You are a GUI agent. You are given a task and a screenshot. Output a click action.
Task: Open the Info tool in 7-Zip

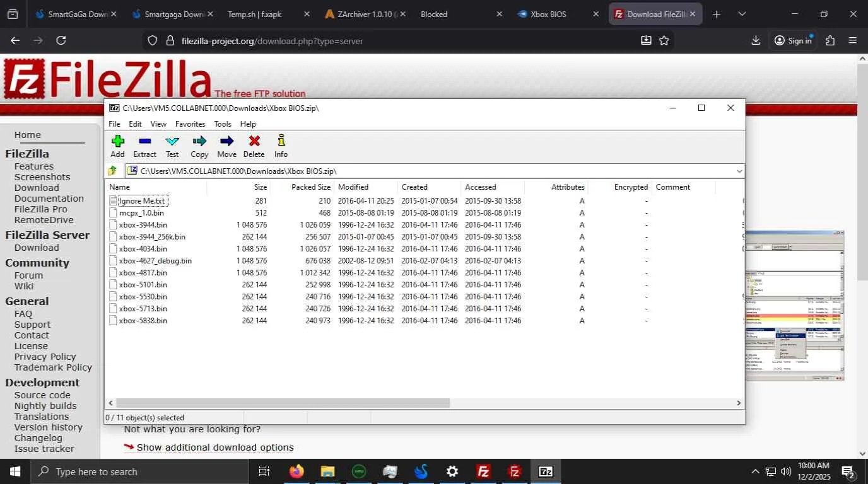pyautogui.click(x=281, y=146)
